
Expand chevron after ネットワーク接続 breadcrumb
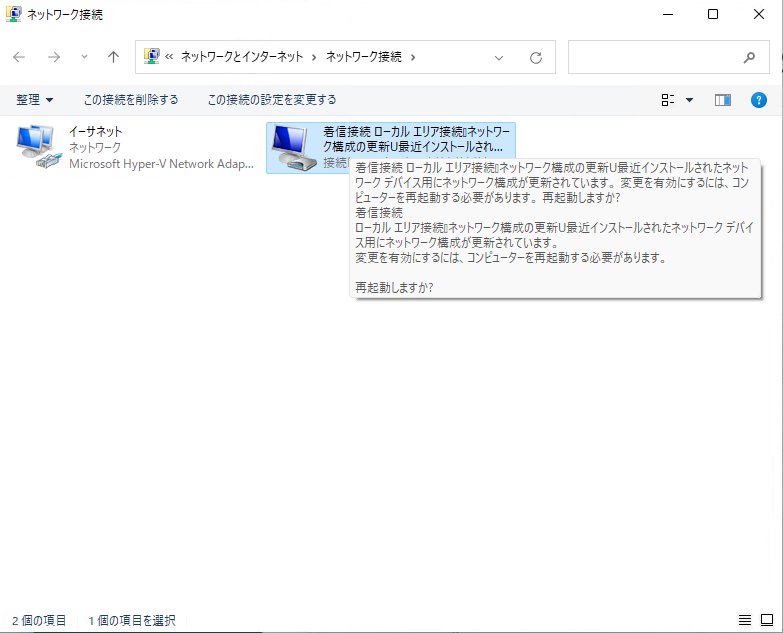(413, 57)
